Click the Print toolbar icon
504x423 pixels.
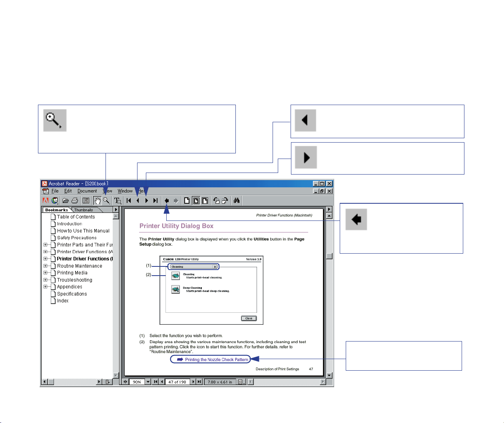click(x=75, y=201)
